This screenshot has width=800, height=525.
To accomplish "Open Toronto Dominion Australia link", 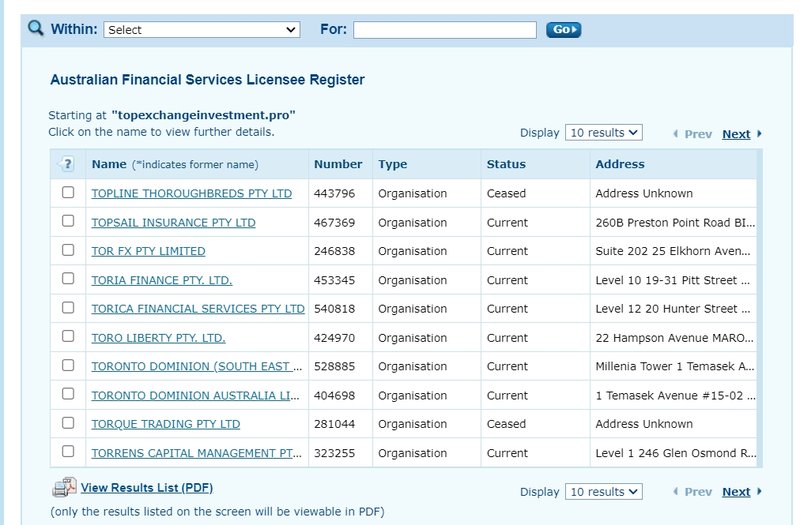I will (x=195, y=395).
